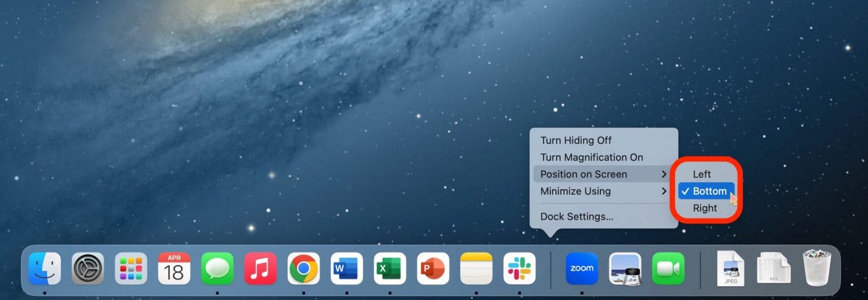The width and height of the screenshot is (868, 300).
Task: Select Left dock position option
Action: 702,174
